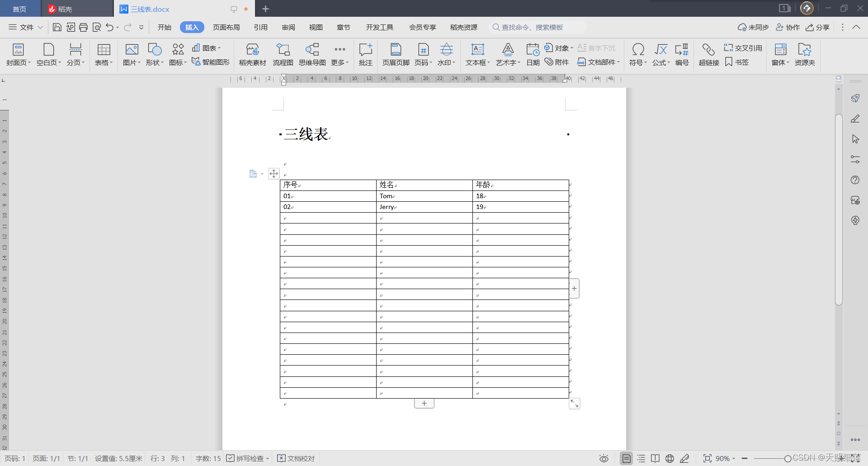Insert a page break

coord(75,55)
